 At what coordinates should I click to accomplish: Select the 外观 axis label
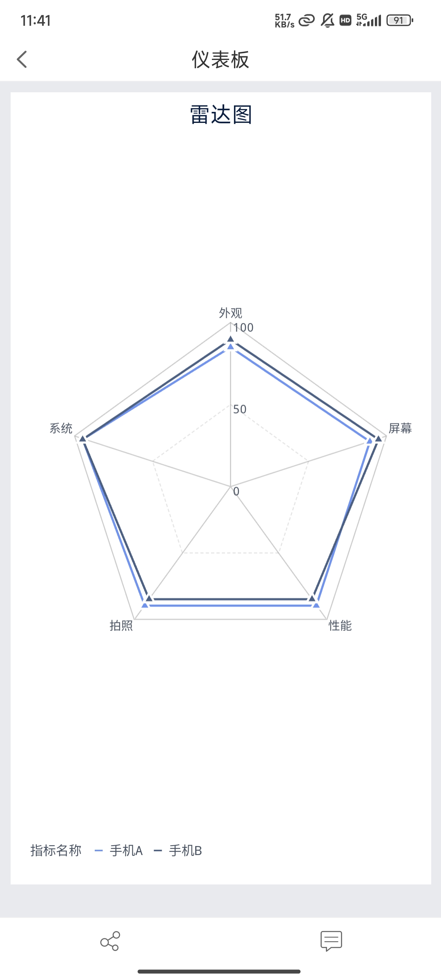(x=231, y=313)
